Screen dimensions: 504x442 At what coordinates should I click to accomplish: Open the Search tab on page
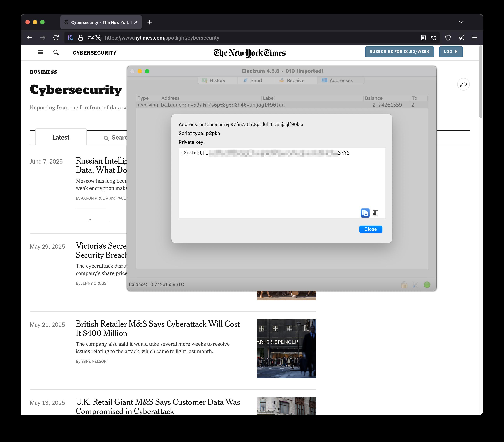115,138
